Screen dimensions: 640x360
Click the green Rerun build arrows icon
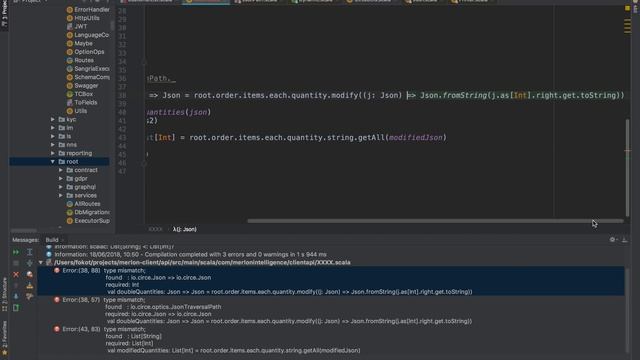[16, 252]
